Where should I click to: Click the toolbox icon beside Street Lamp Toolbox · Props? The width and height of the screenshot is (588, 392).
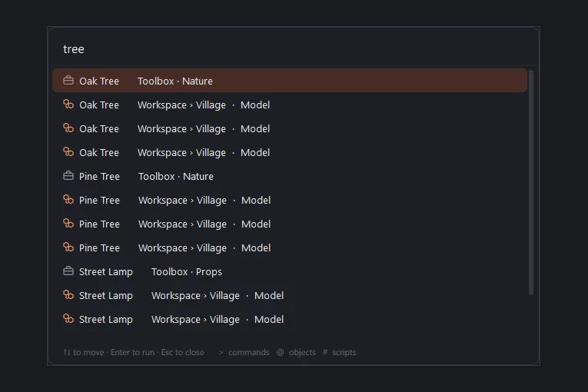click(68, 271)
